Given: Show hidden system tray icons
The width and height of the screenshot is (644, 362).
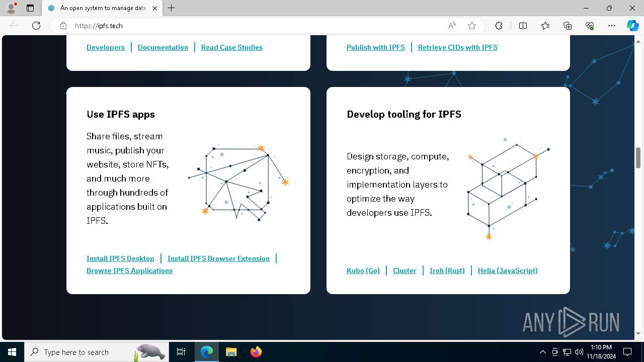Looking at the screenshot, I should [542, 352].
